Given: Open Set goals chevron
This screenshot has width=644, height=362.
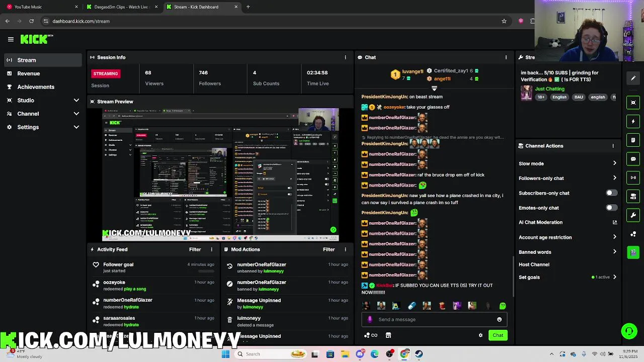Looking at the screenshot, I should coord(614,277).
